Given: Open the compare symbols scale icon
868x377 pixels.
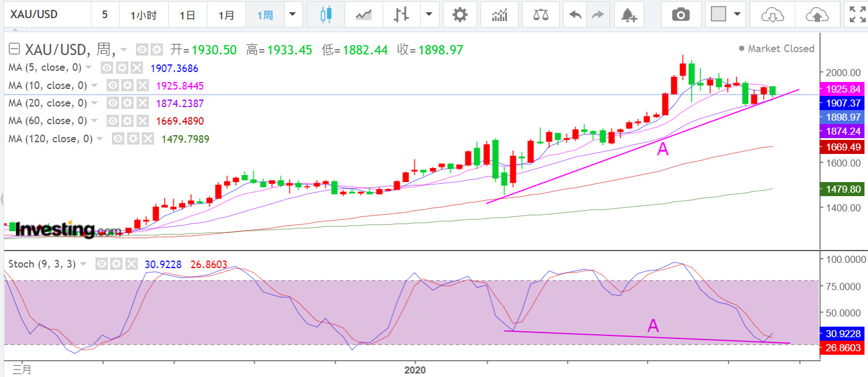Looking at the screenshot, I should click(540, 15).
